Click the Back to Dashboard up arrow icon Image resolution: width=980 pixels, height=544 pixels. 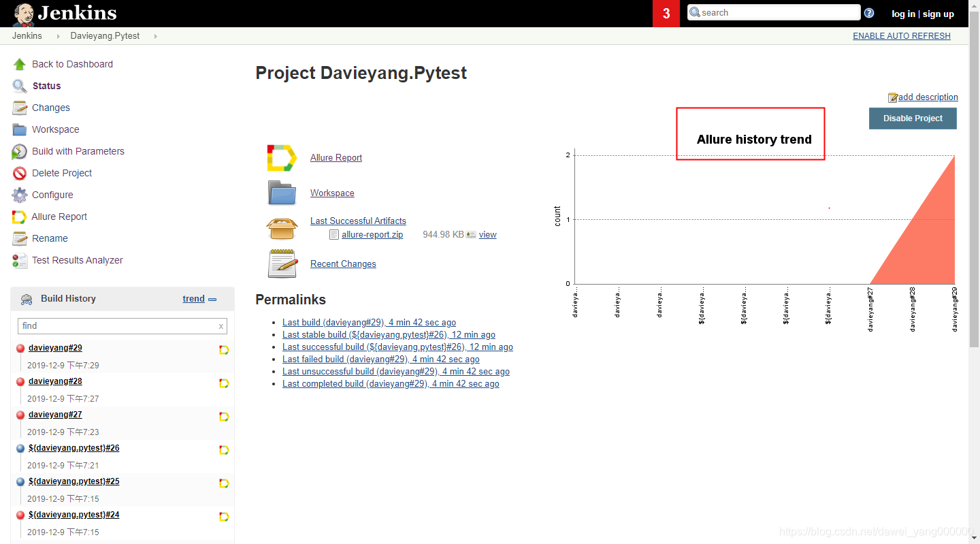pyautogui.click(x=20, y=64)
